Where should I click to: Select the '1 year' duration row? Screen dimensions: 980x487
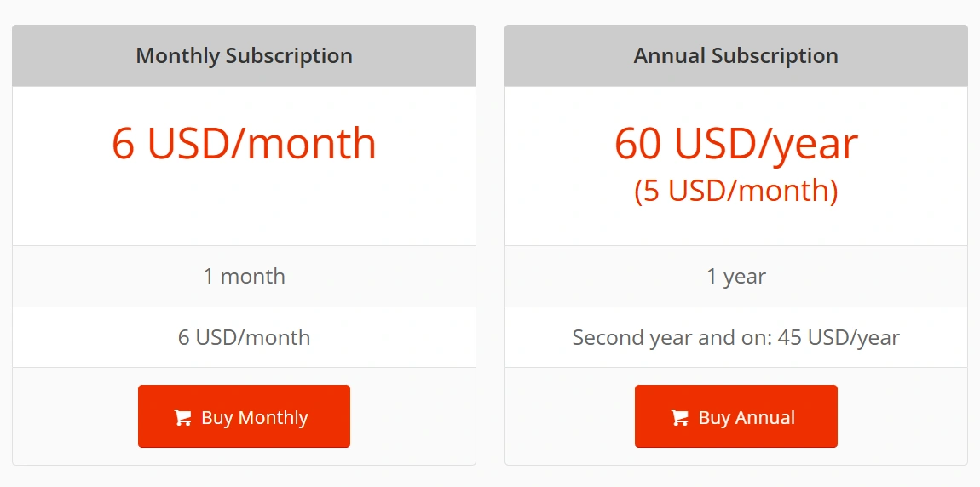pos(735,277)
